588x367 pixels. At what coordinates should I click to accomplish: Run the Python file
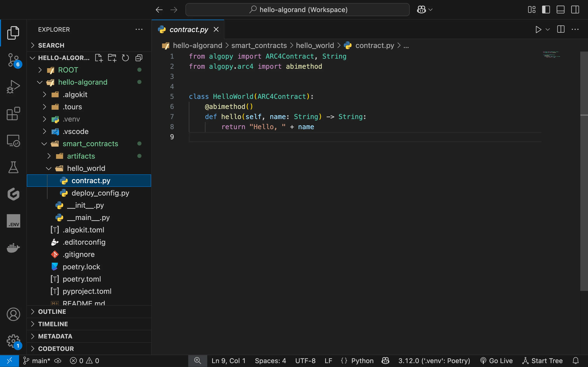pyautogui.click(x=538, y=30)
